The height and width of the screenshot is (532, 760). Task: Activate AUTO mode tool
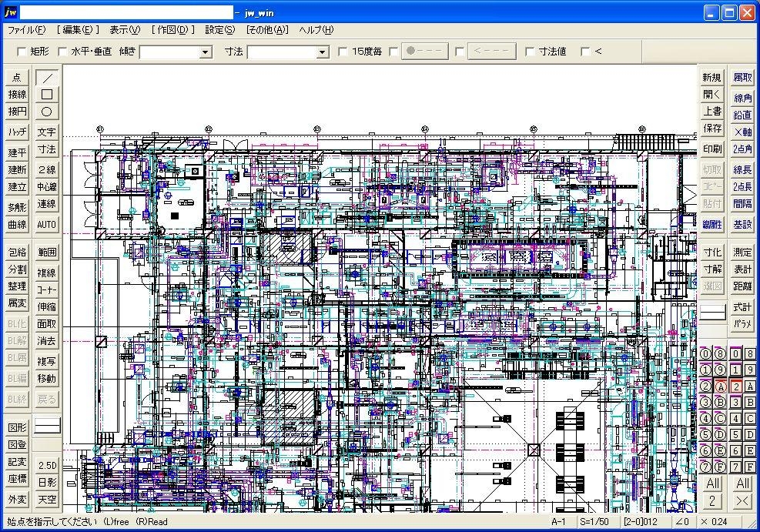coord(47,224)
